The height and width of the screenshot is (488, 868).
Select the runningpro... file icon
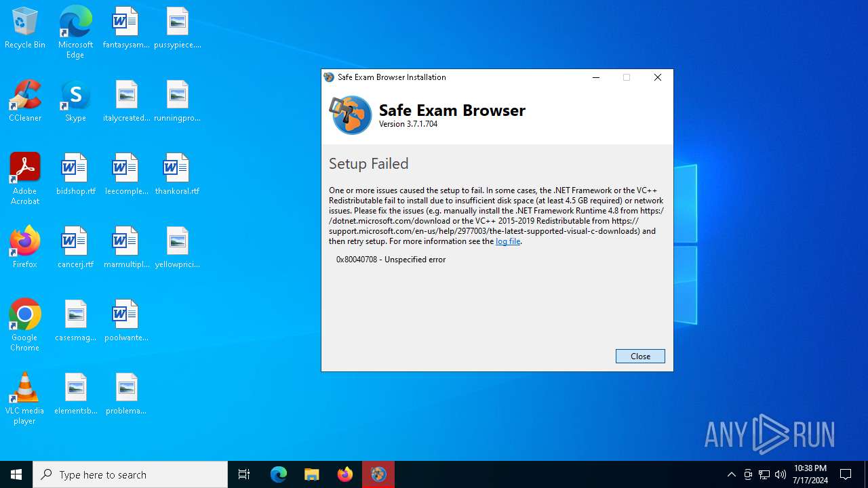tap(177, 101)
